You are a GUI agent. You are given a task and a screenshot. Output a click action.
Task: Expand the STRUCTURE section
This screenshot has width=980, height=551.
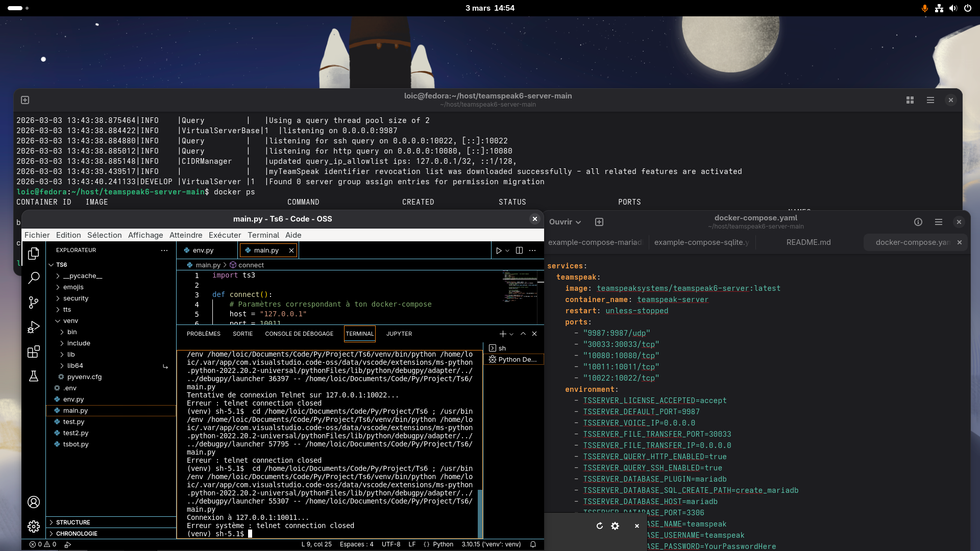pos(72,522)
